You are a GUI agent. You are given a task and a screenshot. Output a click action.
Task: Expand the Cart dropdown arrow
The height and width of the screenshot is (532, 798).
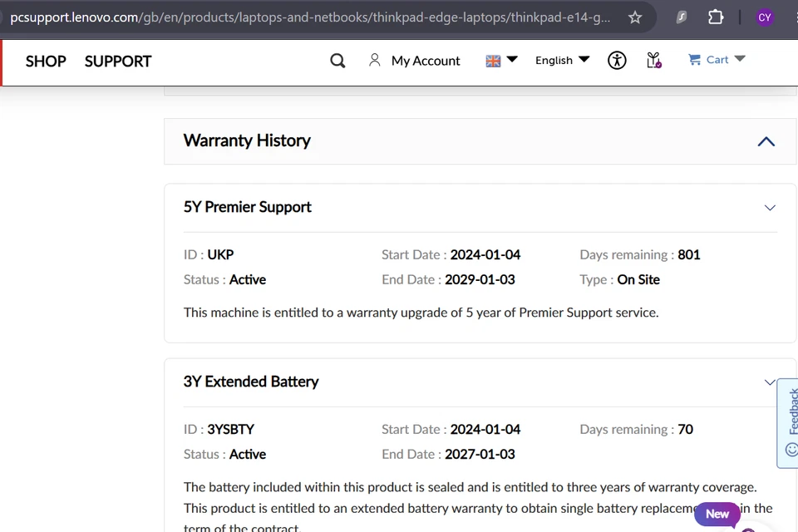[740, 59]
